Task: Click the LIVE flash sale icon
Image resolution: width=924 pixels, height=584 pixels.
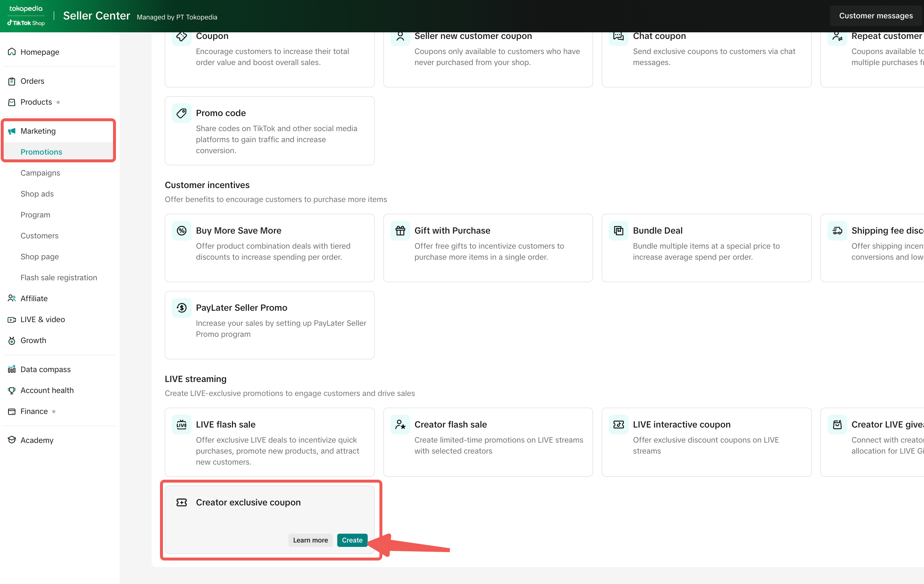Action: 182,425
